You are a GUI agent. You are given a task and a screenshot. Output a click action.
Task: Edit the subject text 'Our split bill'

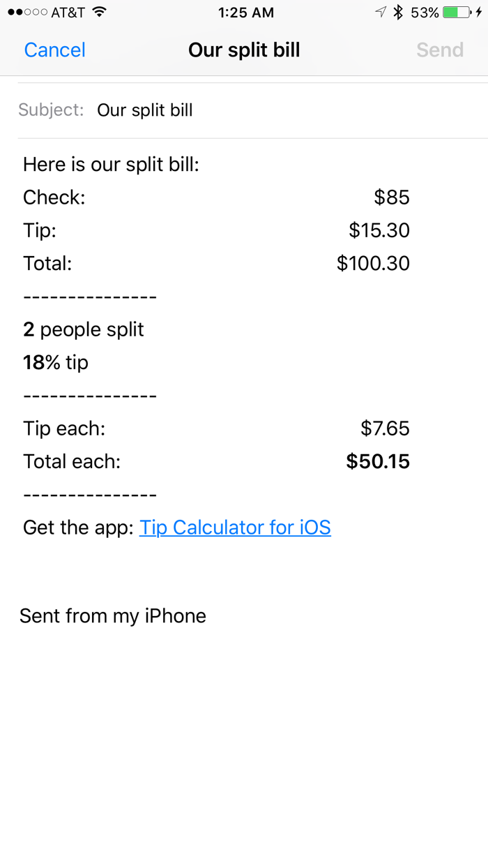(x=144, y=110)
